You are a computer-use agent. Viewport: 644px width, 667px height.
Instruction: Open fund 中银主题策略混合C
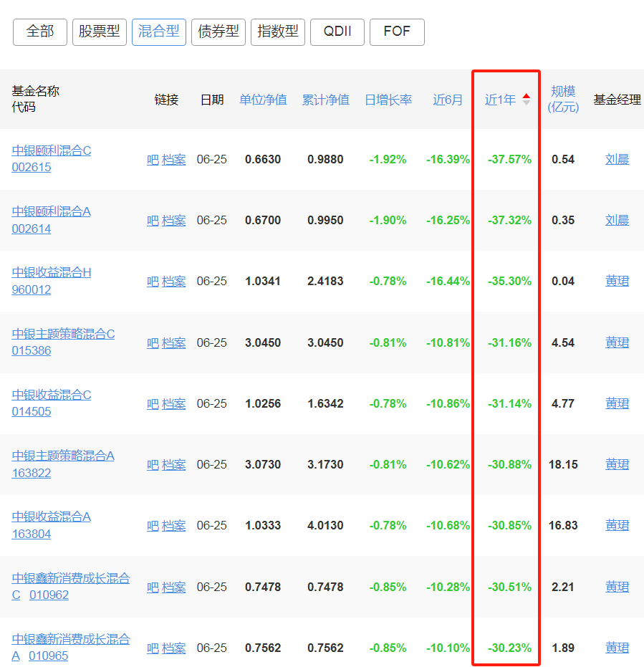pyautogui.click(x=63, y=334)
